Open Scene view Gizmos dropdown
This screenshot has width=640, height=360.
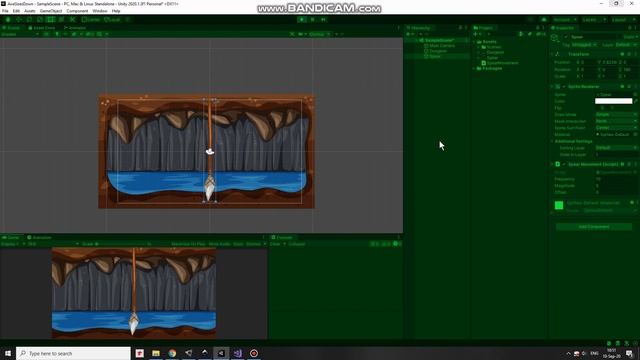pyautogui.click(x=319, y=34)
